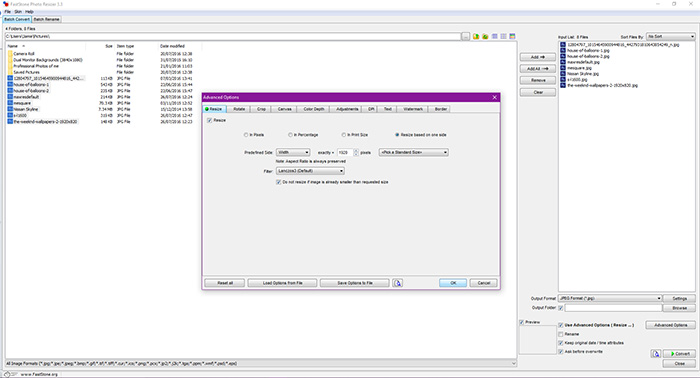Click the view icon with the yellow bar
This screenshot has width=700, height=378.
[512, 36]
